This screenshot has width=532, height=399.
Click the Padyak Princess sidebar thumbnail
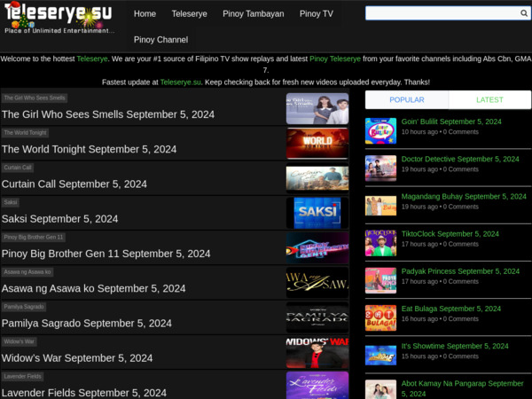pos(380,280)
